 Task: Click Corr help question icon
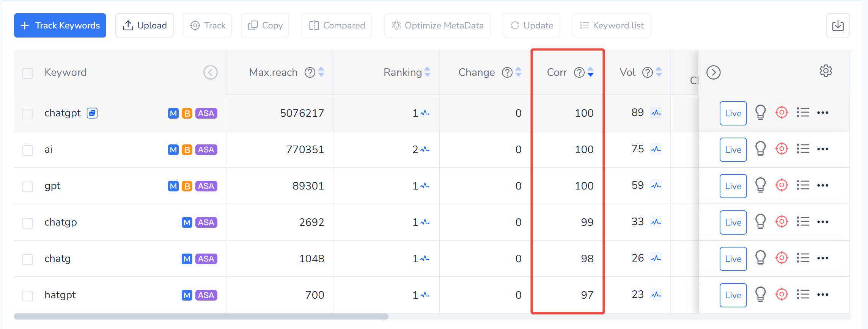[579, 72]
